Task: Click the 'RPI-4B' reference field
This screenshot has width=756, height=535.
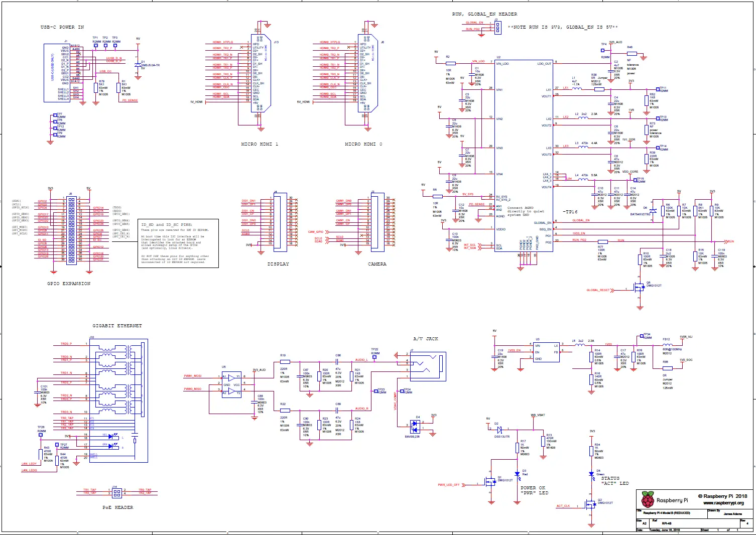Action: [667, 523]
